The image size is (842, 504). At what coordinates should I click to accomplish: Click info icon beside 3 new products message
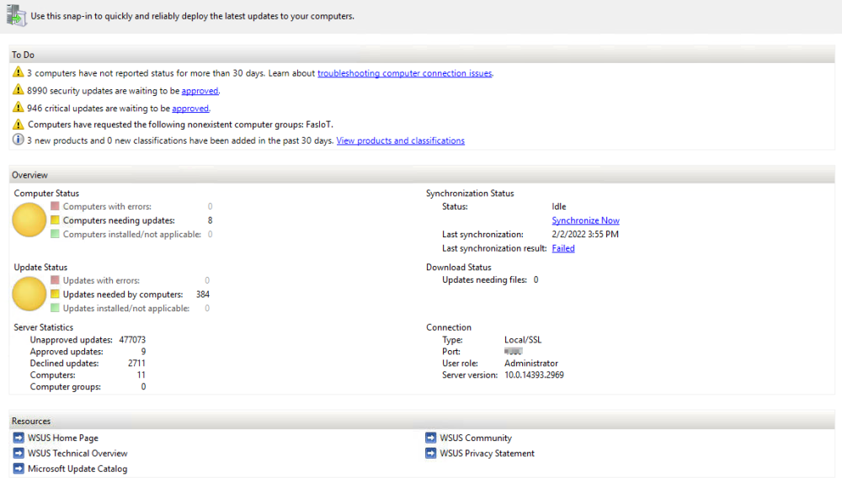pos(19,140)
